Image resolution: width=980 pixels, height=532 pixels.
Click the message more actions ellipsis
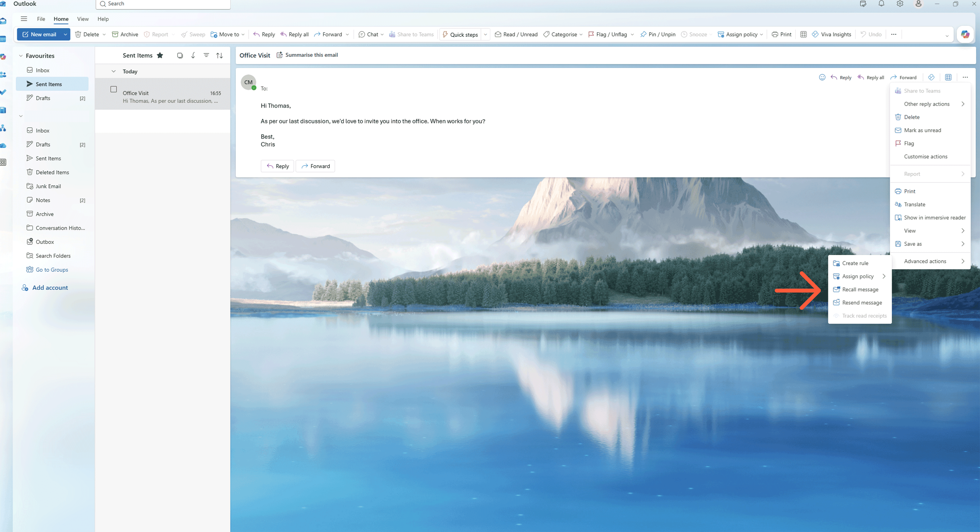pos(965,77)
